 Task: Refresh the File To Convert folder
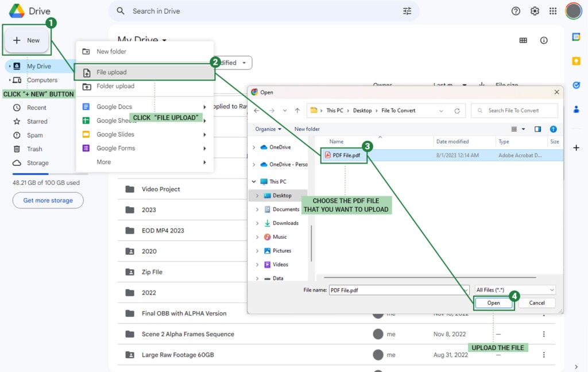tap(457, 111)
